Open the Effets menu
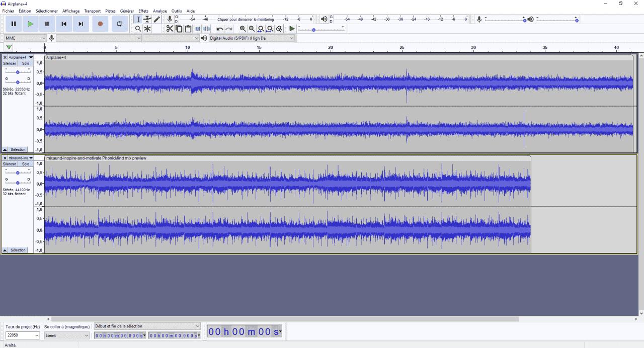The height and width of the screenshot is (348, 644). point(143,11)
